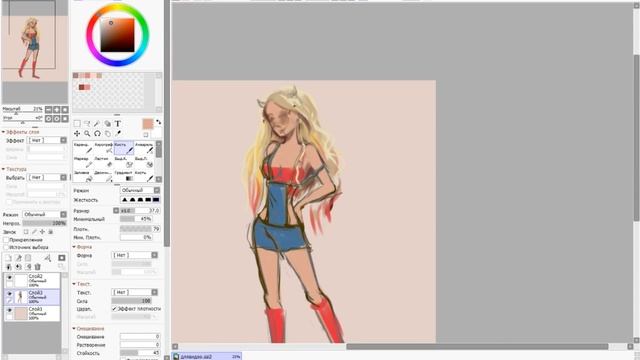640x360 pixels.
Task: Swap foreground and background colors
Action: click(x=158, y=122)
